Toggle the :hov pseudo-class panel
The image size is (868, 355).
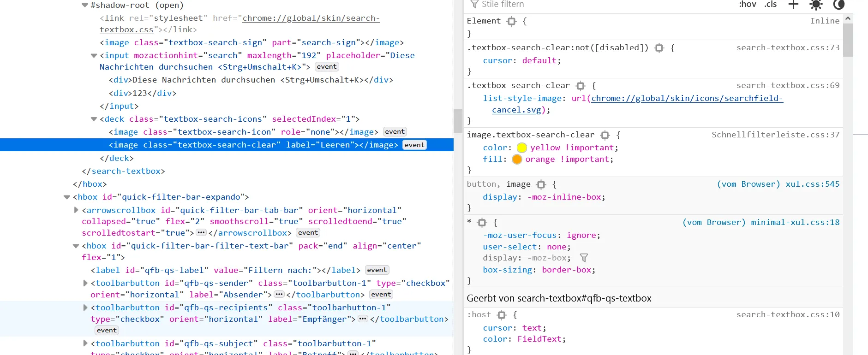point(747,5)
